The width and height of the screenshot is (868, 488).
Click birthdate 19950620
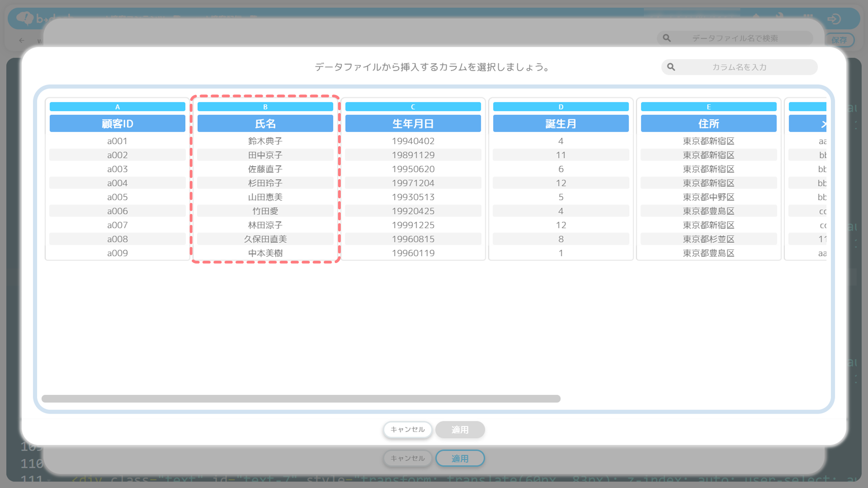click(413, 169)
